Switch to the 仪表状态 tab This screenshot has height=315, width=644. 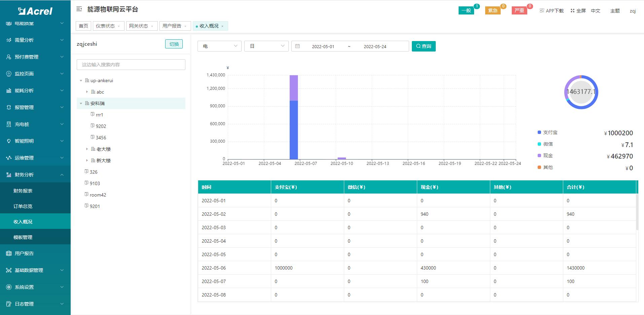pos(106,26)
